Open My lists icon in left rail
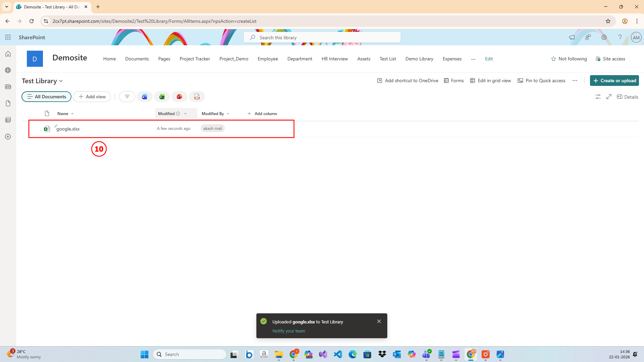Viewport: 644px width, 362px height. pos(8,120)
